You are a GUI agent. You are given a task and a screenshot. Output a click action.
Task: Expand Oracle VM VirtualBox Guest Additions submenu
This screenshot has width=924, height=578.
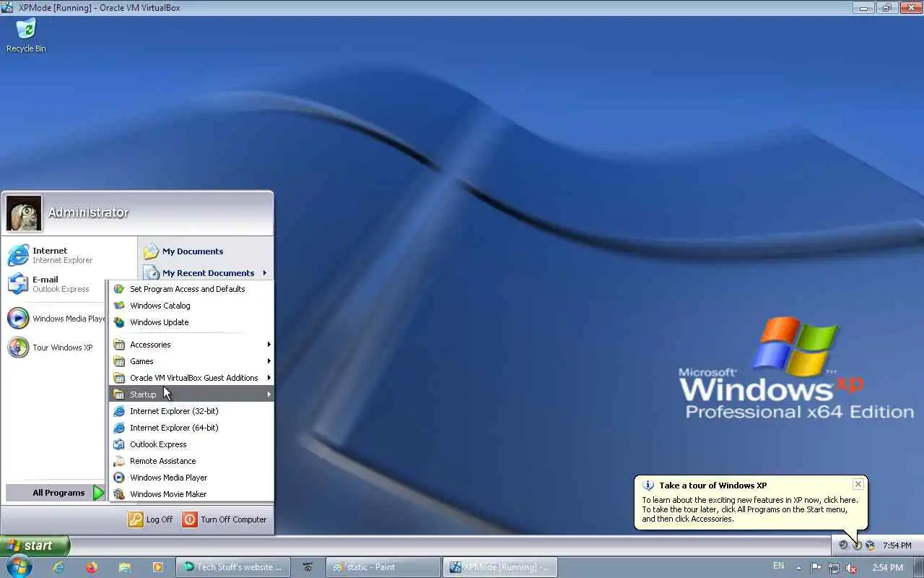tap(191, 378)
